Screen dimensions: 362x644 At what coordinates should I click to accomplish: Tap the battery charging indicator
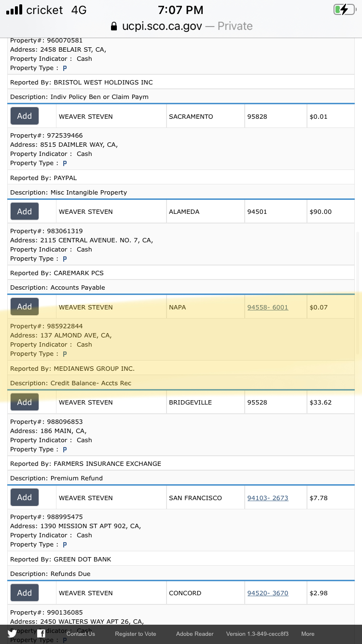tap(344, 10)
